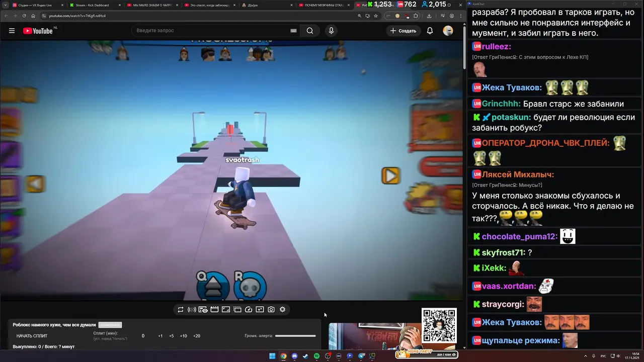The width and height of the screenshot is (644, 362).
Task: Click the username skyfrost71 in chat
Action: point(504,252)
